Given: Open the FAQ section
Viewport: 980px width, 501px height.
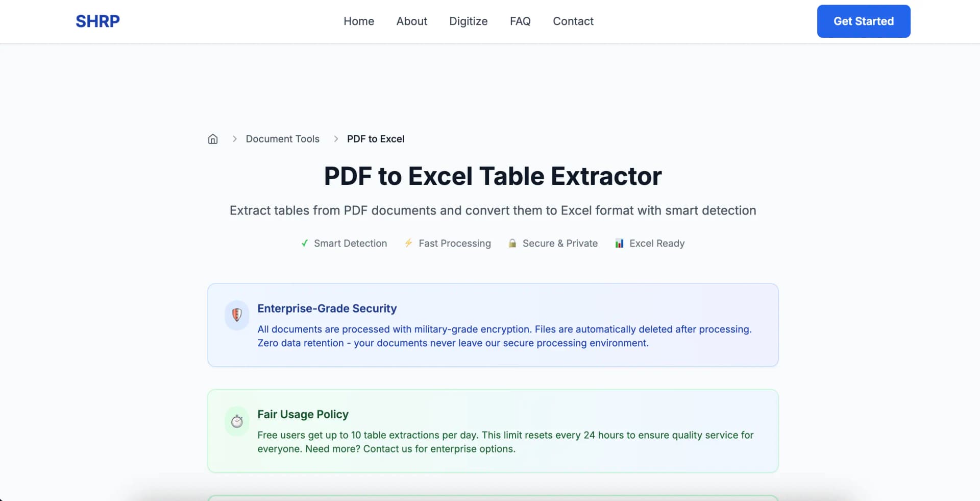Looking at the screenshot, I should point(520,21).
